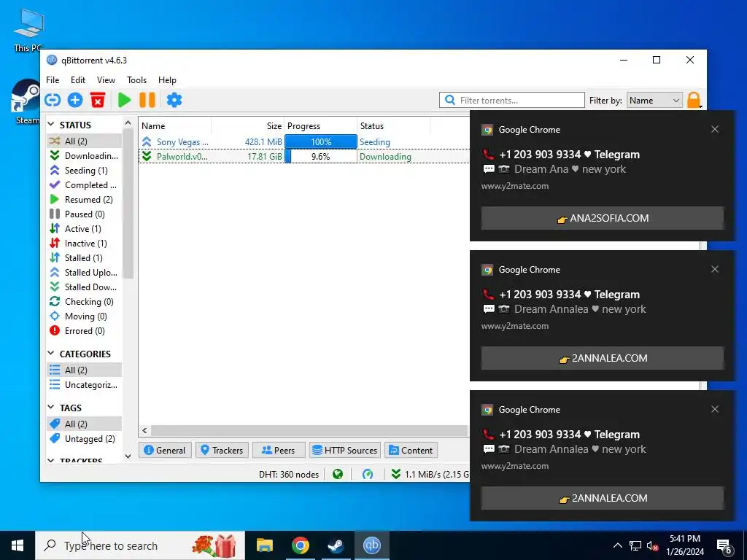Collapse the CATEGORIES sidebar section

tap(51, 354)
